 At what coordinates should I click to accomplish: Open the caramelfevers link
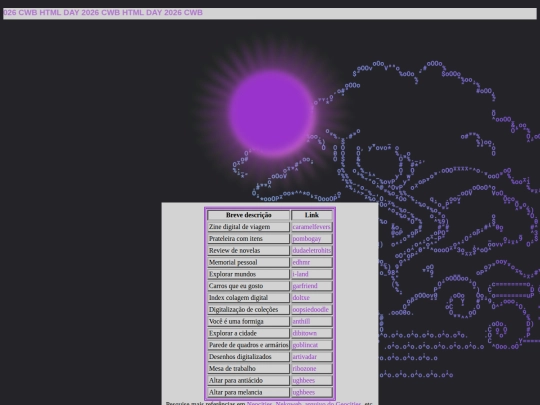click(311, 227)
